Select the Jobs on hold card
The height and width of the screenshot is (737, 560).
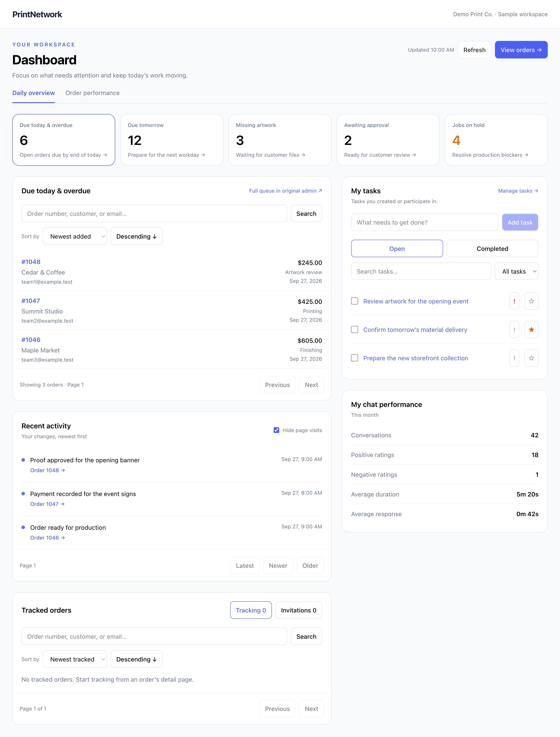tap(496, 140)
